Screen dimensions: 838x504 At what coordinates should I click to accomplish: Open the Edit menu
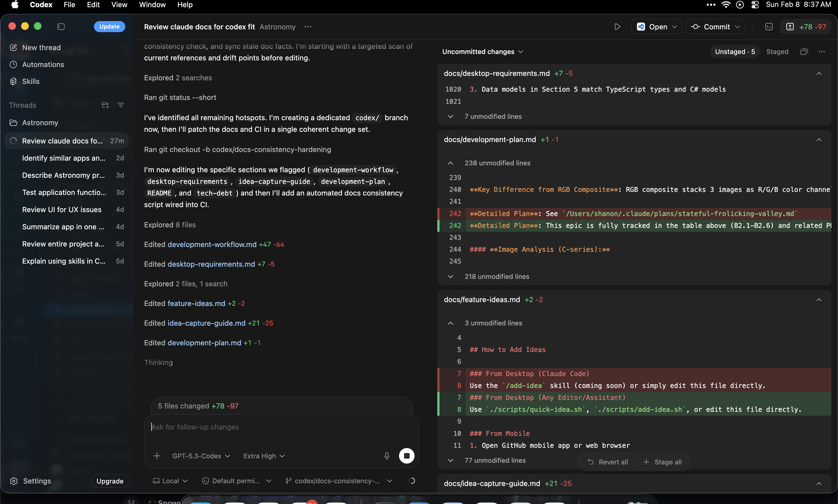(x=93, y=5)
